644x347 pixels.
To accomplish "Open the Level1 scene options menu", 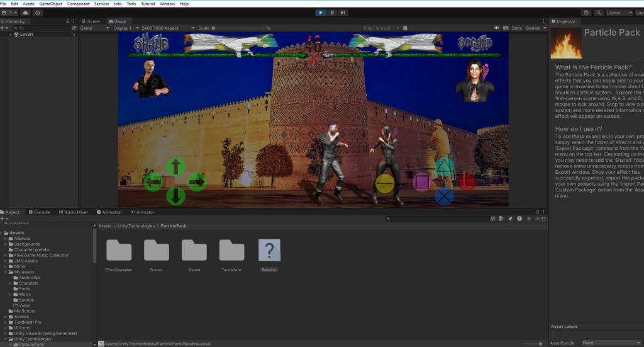I will click(x=74, y=35).
